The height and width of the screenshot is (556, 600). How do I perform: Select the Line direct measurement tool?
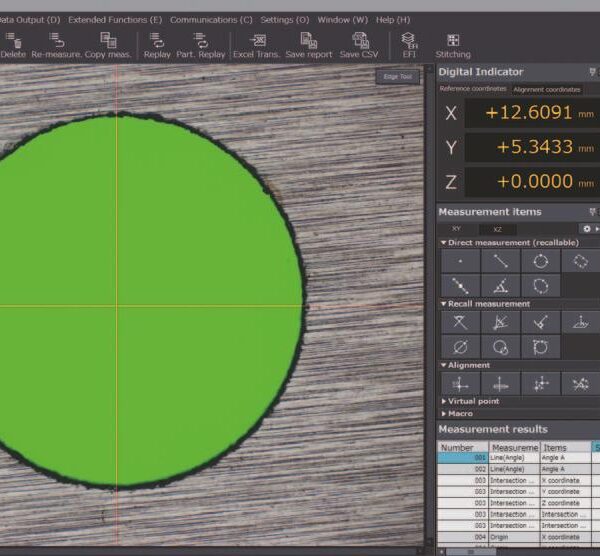(x=500, y=261)
